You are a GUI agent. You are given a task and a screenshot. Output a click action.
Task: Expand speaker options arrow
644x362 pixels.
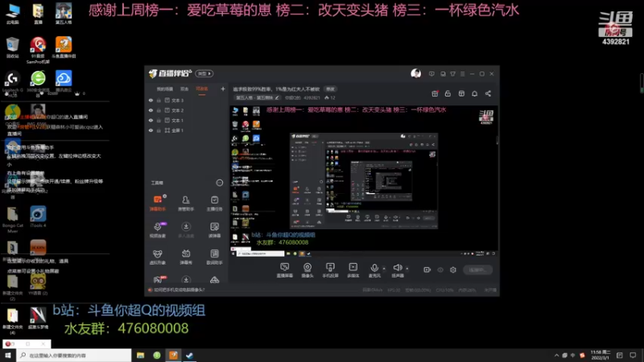click(407, 269)
